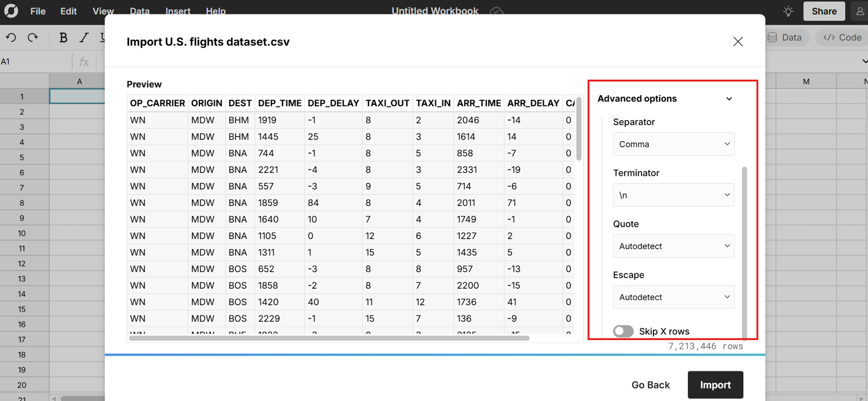The image size is (868, 401).
Task: Open the Edit menu
Action: point(69,11)
